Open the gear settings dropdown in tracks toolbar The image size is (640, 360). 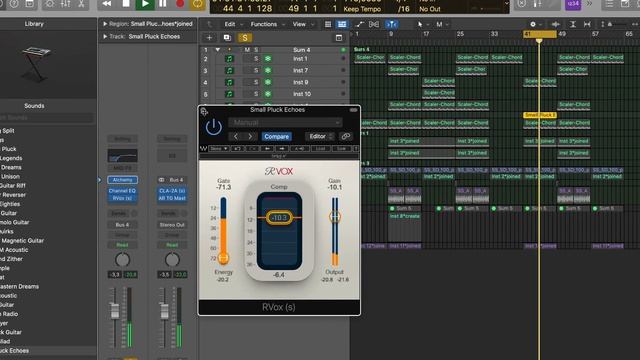(x=535, y=24)
